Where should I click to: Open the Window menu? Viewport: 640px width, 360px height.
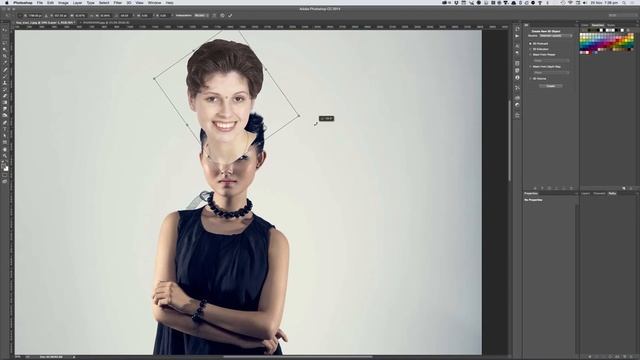(154, 2)
